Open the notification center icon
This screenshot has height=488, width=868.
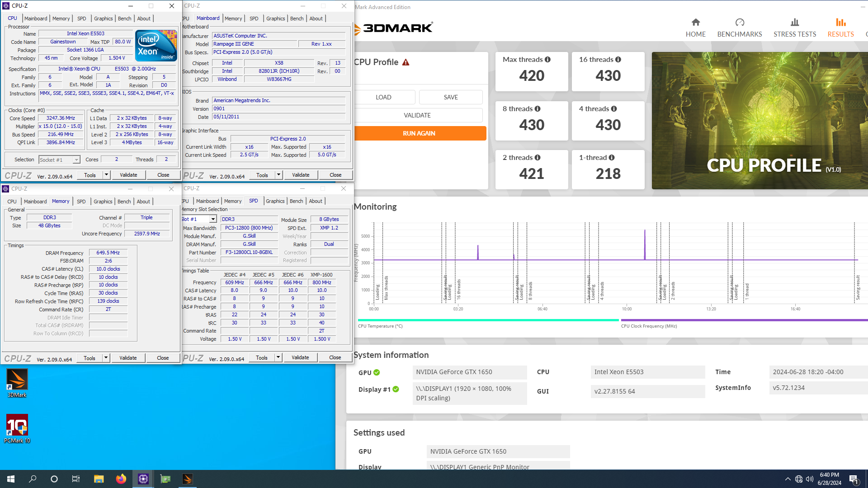pyautogui.click(x=854, y=479)
